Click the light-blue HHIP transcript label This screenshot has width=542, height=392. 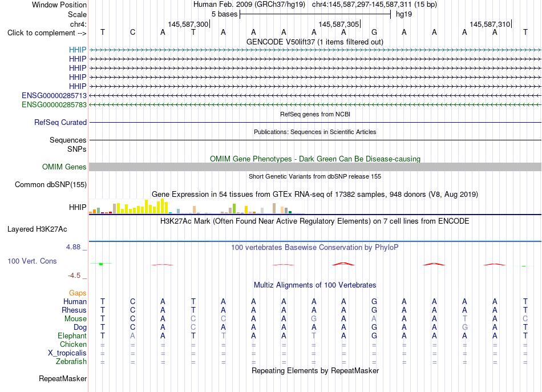[x=78, y=50]
